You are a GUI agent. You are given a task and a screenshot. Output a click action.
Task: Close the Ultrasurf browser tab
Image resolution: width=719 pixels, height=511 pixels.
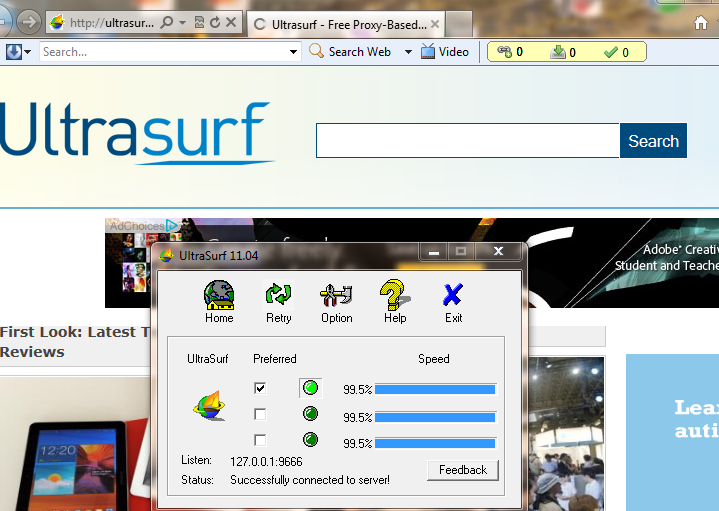coord(435,24)
